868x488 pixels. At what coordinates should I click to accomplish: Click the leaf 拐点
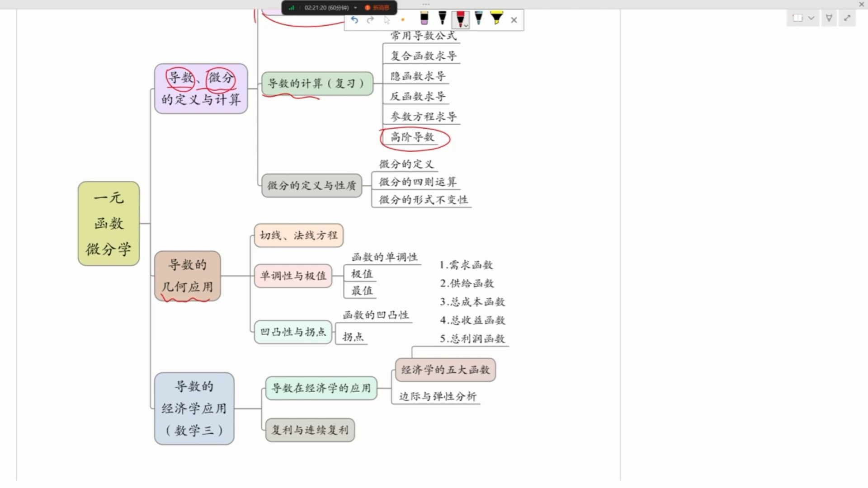(x=353, y=337)
